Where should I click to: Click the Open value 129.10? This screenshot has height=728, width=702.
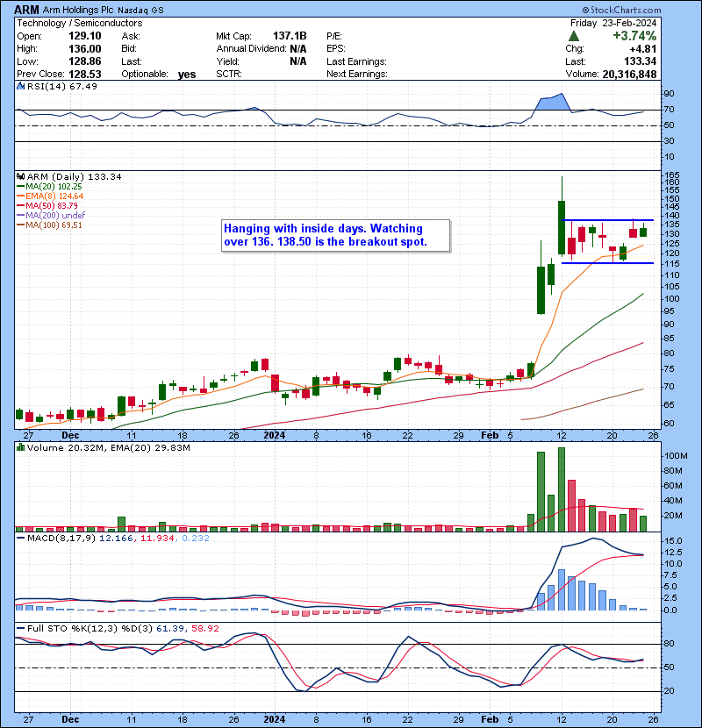coord(84,36)
